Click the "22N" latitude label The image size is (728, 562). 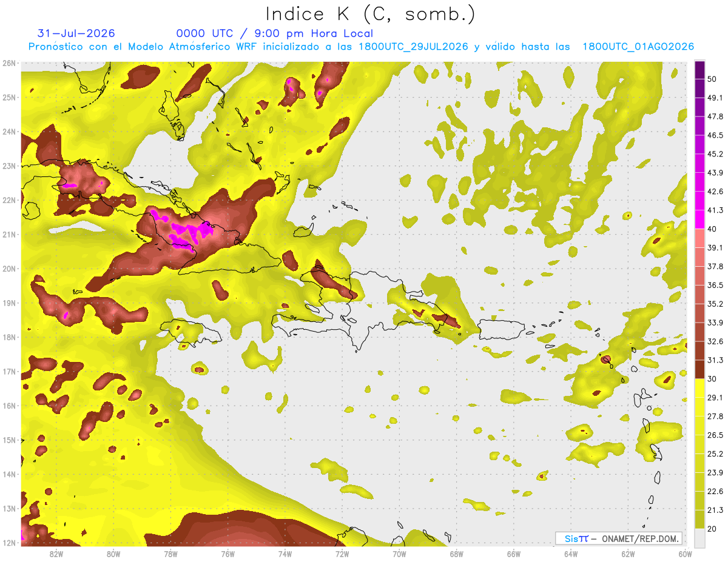[9, 200]
